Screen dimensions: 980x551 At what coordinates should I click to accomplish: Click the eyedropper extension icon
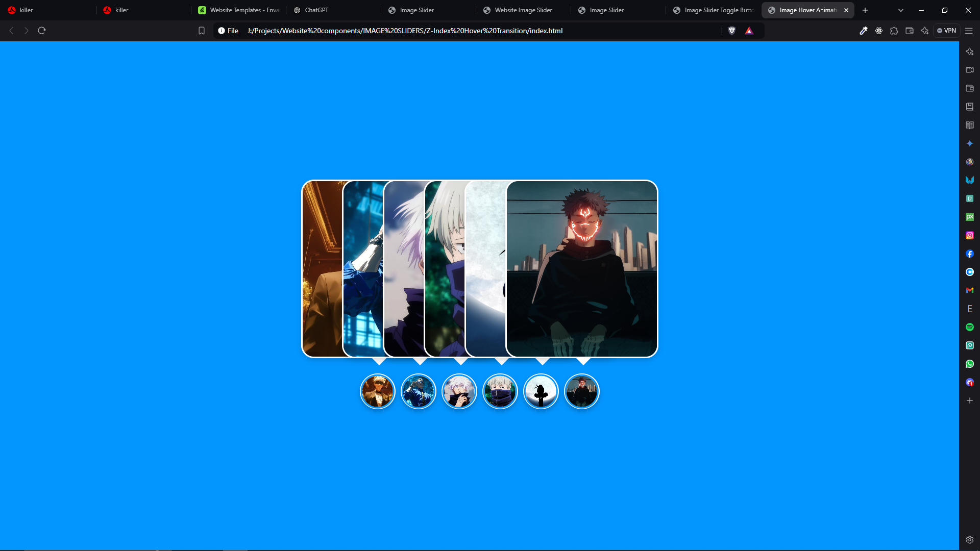(864, 31)
